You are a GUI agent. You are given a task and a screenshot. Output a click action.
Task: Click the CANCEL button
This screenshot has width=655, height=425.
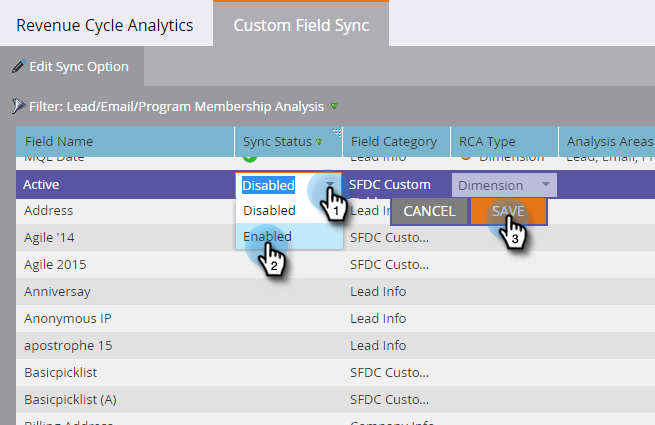click(429, 211)
